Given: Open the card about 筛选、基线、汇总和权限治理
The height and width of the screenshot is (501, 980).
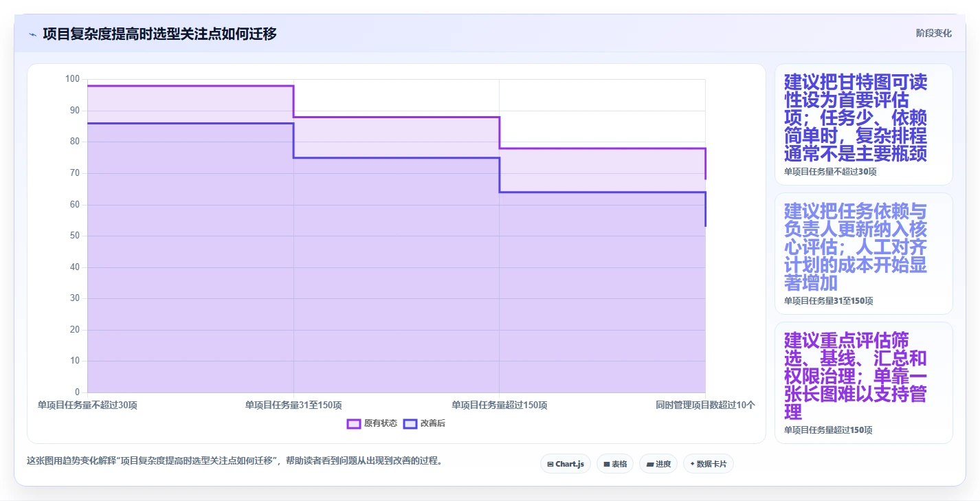Looking at the screenshot, I should pyautogui.click(x=864, y=383).
